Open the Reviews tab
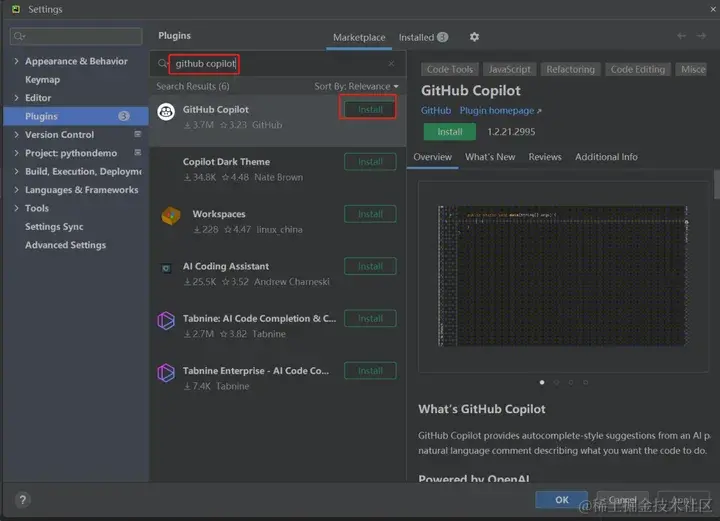 click(x=545, y=157)
